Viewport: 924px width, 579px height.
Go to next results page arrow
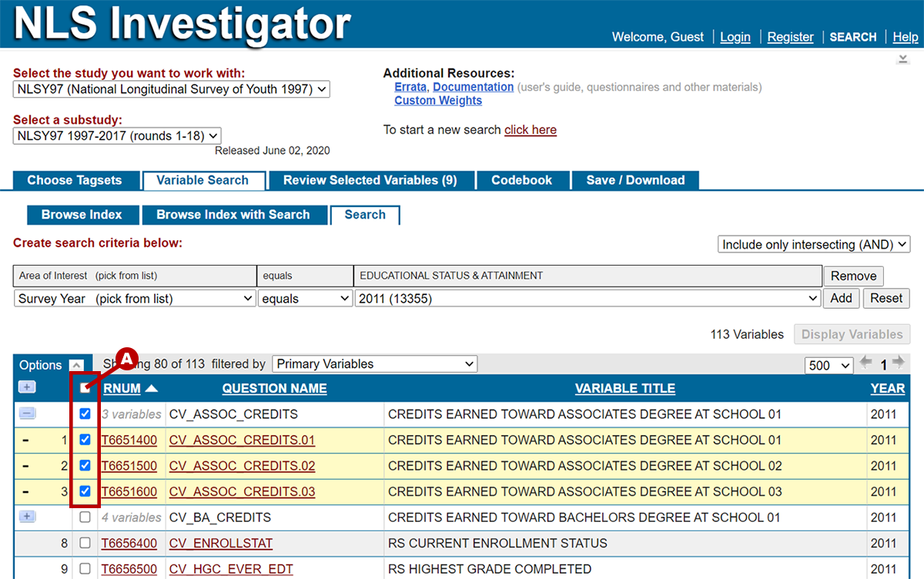click(x=898, y=363)
